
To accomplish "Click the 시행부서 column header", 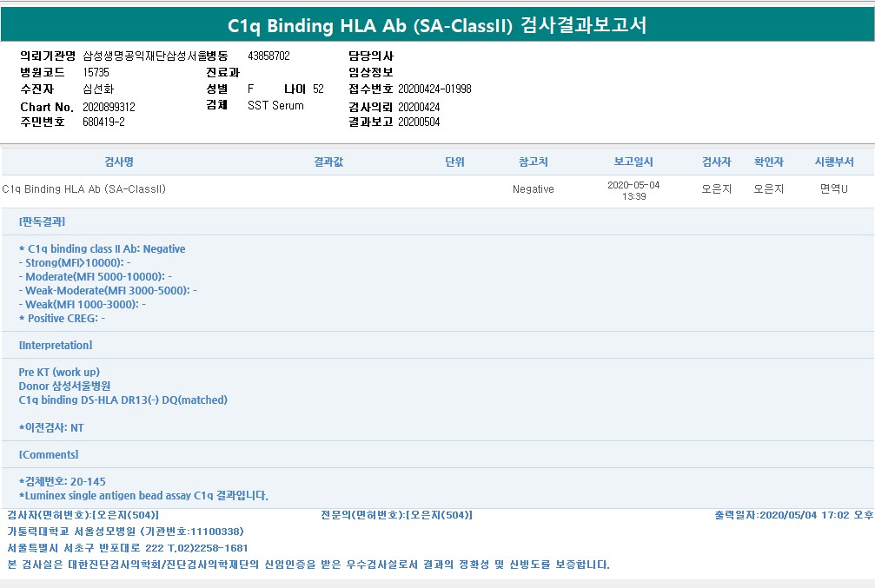I will 834,162.
